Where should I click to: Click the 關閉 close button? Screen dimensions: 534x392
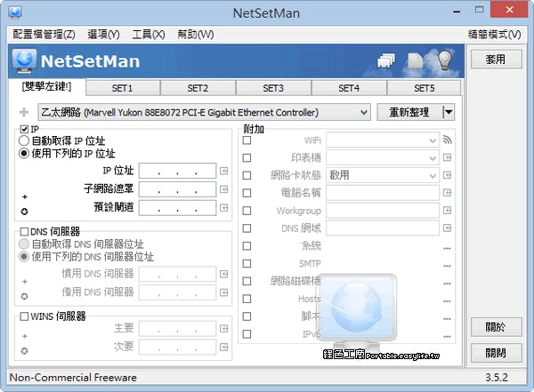tap(497, 353)
